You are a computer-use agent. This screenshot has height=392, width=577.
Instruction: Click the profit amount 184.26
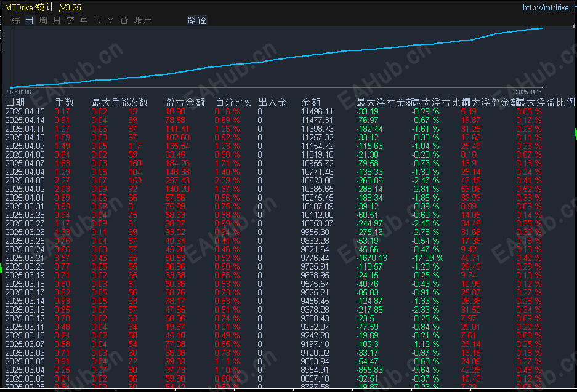[177, 163]
